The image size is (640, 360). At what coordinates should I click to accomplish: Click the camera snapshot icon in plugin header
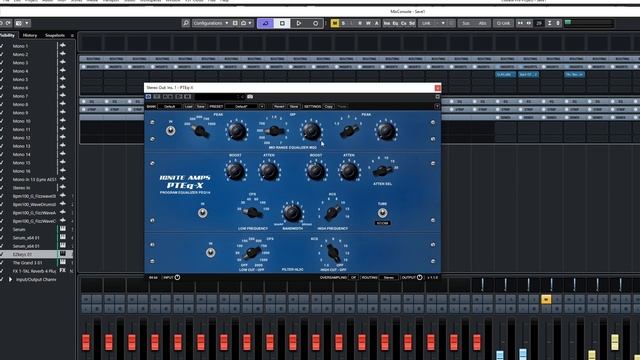250,97
